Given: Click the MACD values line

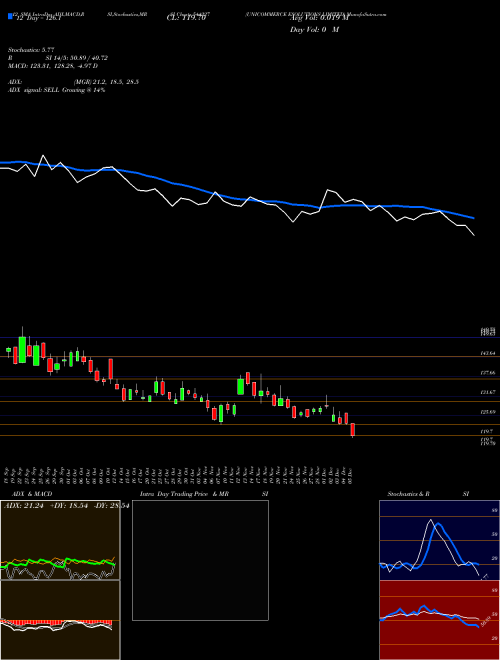Looking at the screenshot, I should tap(53, 66).
